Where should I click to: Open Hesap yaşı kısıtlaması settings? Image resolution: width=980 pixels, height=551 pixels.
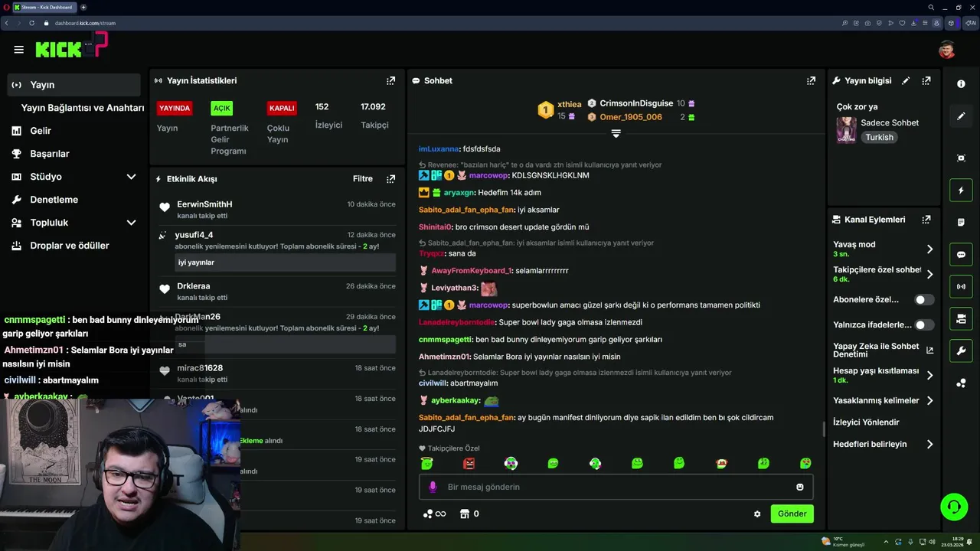884,375
